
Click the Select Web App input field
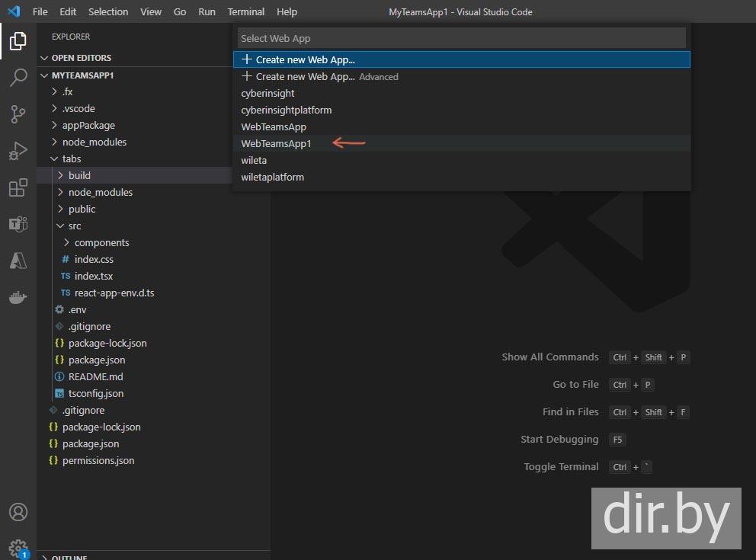(461, 38)
